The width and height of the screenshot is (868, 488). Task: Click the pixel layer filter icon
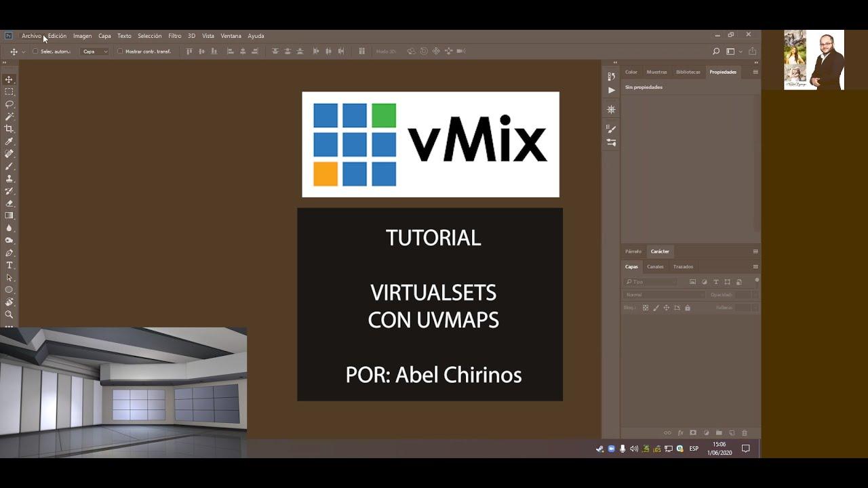coord(692,282)
